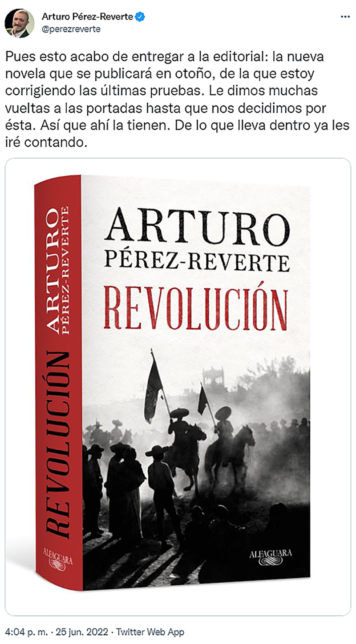
Task: Click the display name Arturo Pérez-Reverte
Action: [x=88, y=17]
